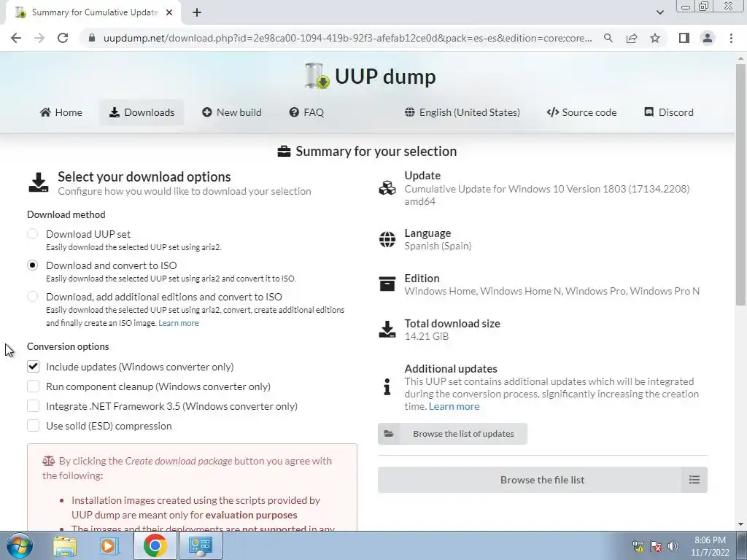The image size is (747, 560).
Task: Click Browse the list of updates button
Action: click(x=452, y=434)
